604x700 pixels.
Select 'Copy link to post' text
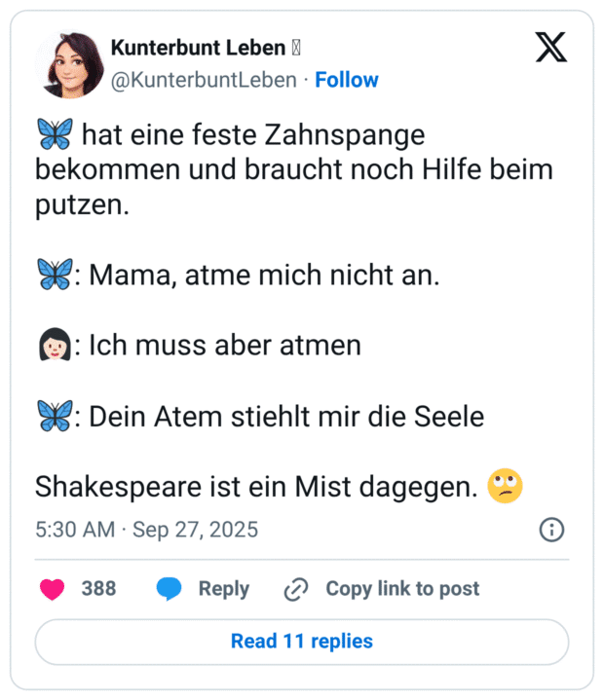[x=402, y=588]
